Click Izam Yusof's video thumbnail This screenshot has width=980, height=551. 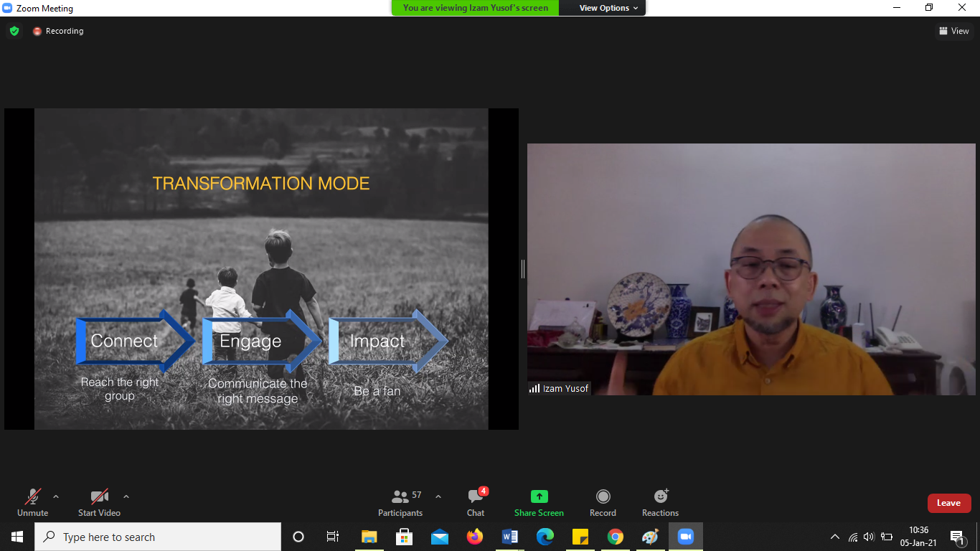tap(751, 269)
